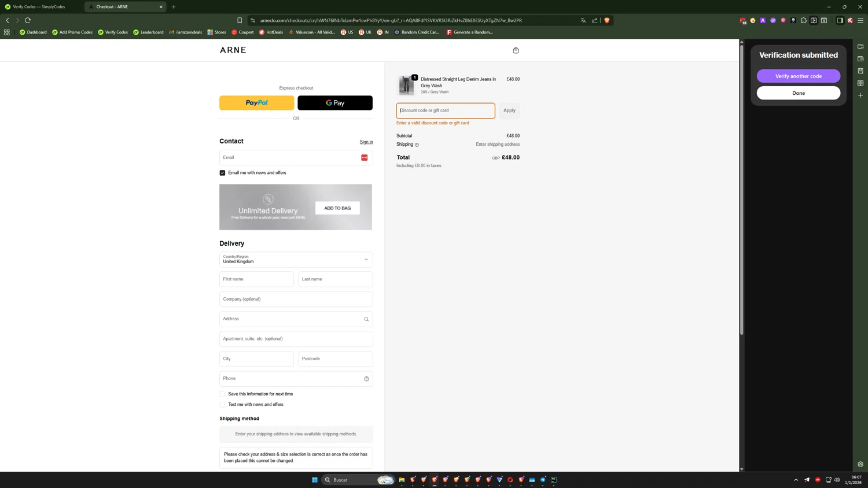Pay with the Google Pay button

coord(335,103)
